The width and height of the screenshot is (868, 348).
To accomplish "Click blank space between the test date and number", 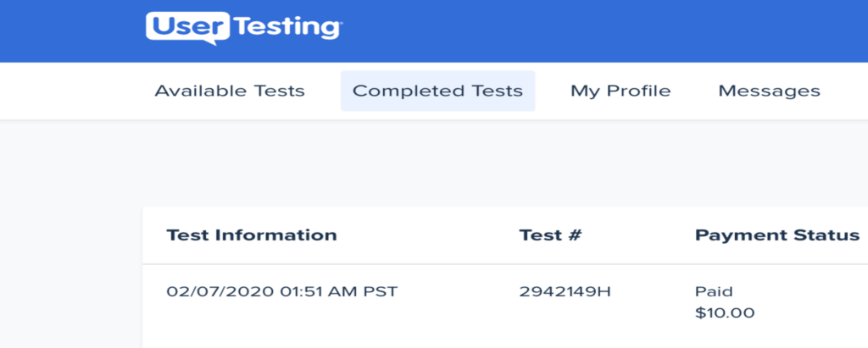I will [459, 291].
